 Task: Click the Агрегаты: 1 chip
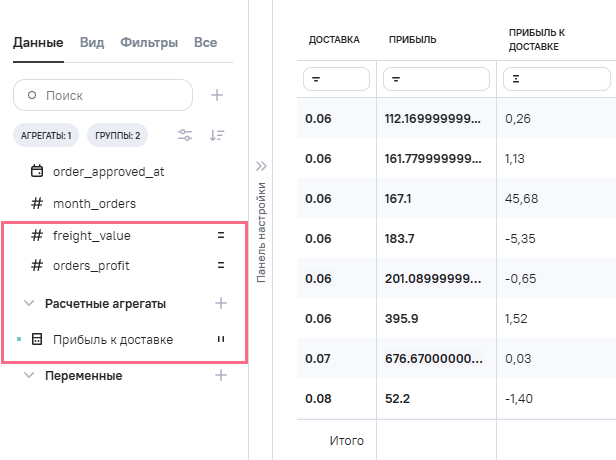point(46,135)
